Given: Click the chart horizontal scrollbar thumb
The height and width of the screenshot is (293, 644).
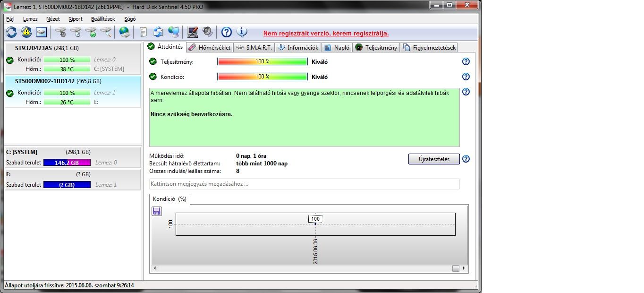Looking at the screenshot, I should click(x=456, y=268).
